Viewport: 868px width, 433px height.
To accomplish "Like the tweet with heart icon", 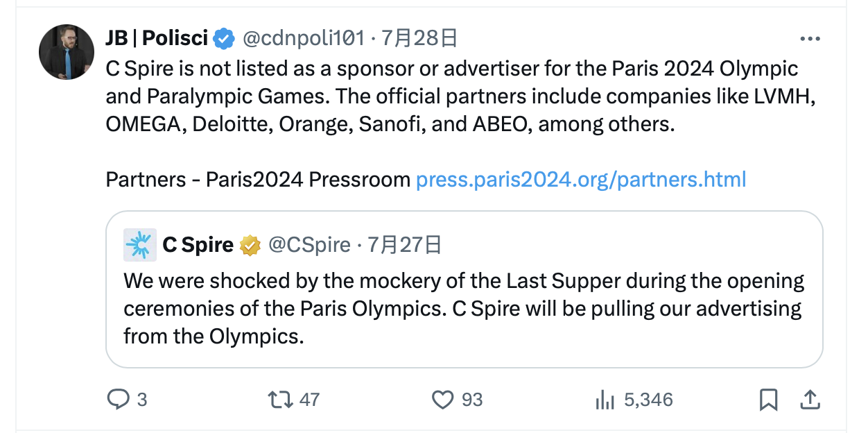I will click(442, 400).
